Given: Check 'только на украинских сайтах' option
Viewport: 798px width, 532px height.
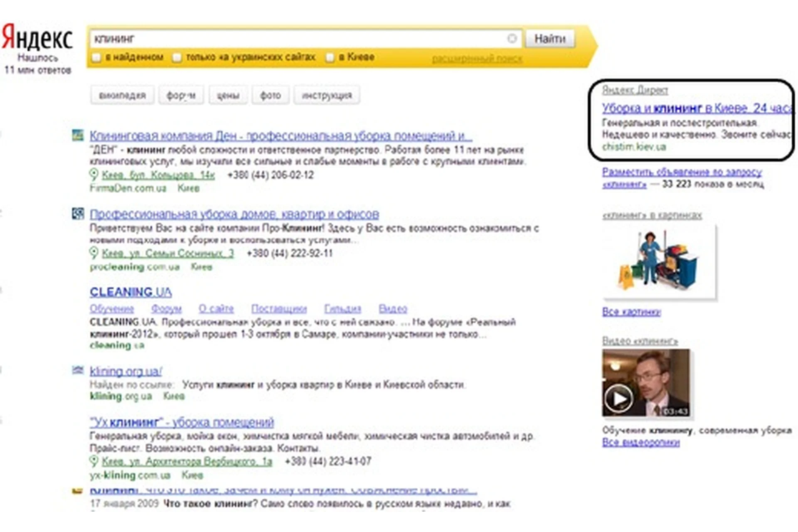Looking at the screenshot, I should pos(177,57).
